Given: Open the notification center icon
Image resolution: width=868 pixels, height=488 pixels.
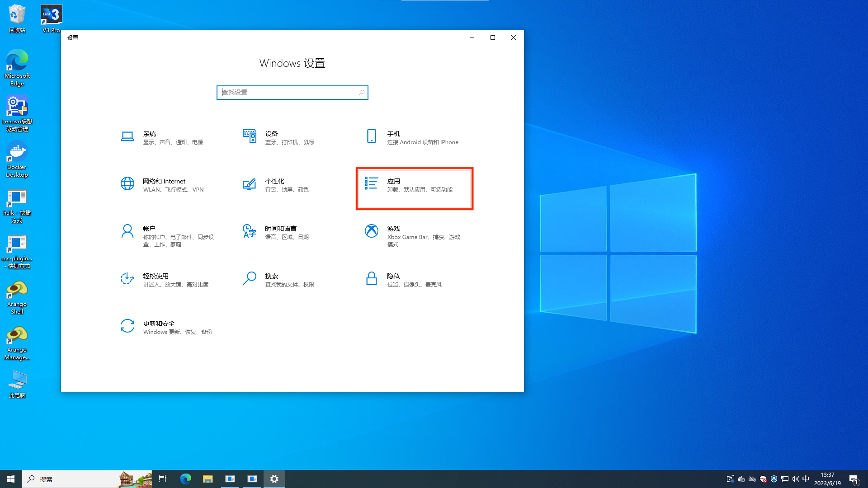Looking at the screenshot, I should (x=854, y=479).
